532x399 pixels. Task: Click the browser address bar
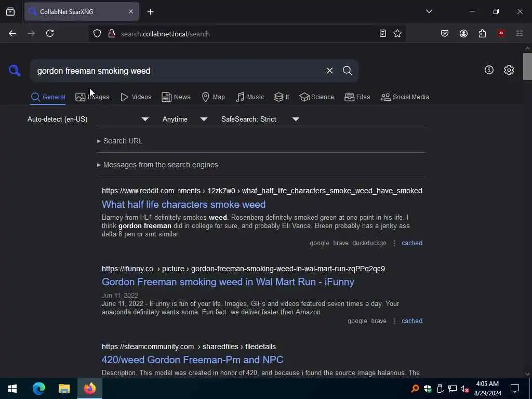248,34
